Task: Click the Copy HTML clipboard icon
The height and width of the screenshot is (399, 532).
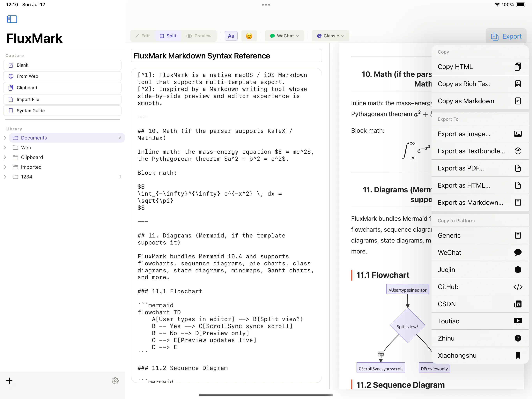Action: [x=518, y=67]
